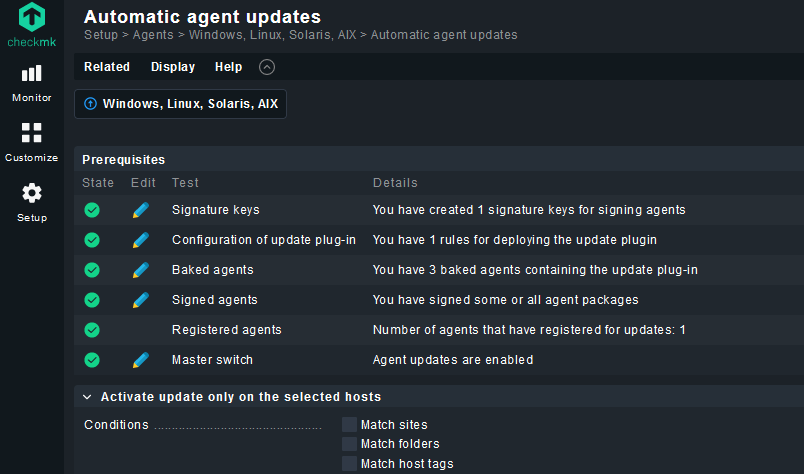Collapse the Activate update only section
The image size is (804, 474).
[x=87, y=397]
